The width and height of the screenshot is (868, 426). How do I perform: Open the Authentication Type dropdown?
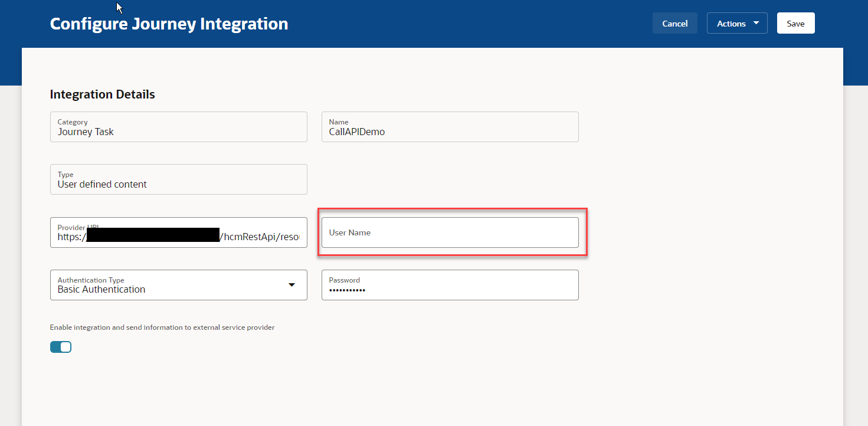click(x=179, y=285)
